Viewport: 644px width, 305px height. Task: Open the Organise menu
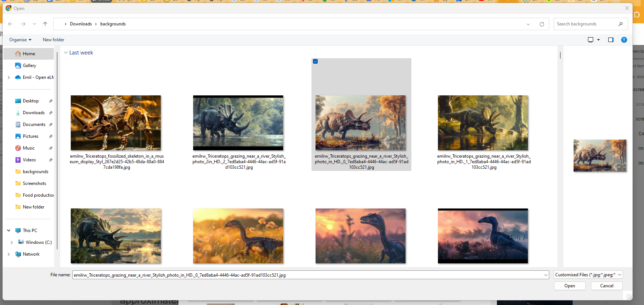point(20,40)
